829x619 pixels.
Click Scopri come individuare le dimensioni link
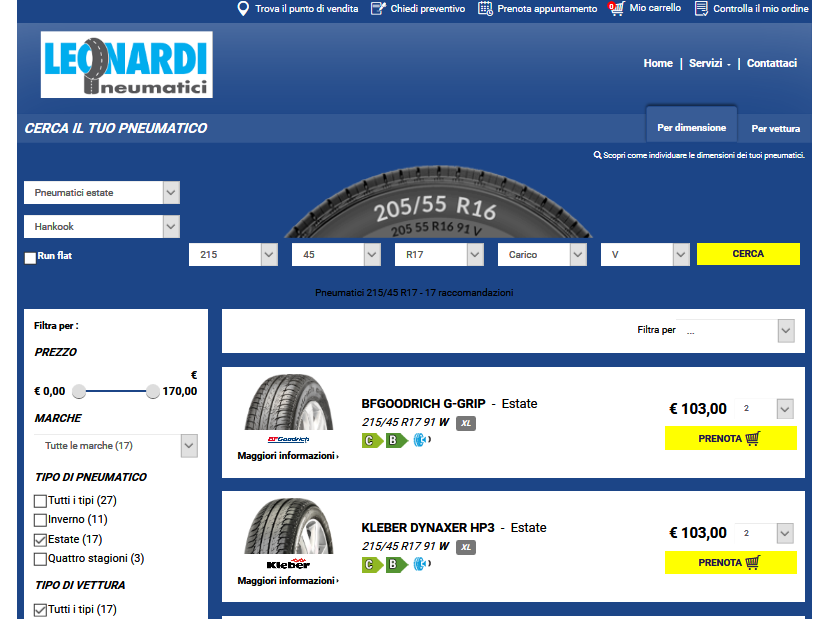click(x=704, y=155)
